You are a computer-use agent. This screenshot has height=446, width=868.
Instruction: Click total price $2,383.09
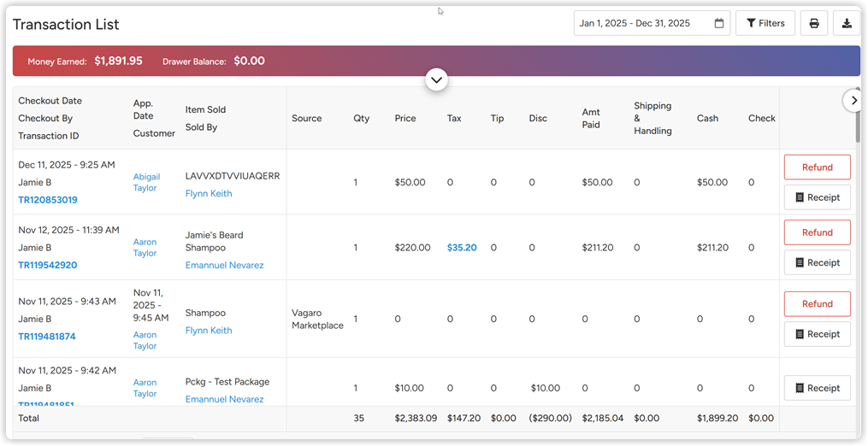pos(416,419)
